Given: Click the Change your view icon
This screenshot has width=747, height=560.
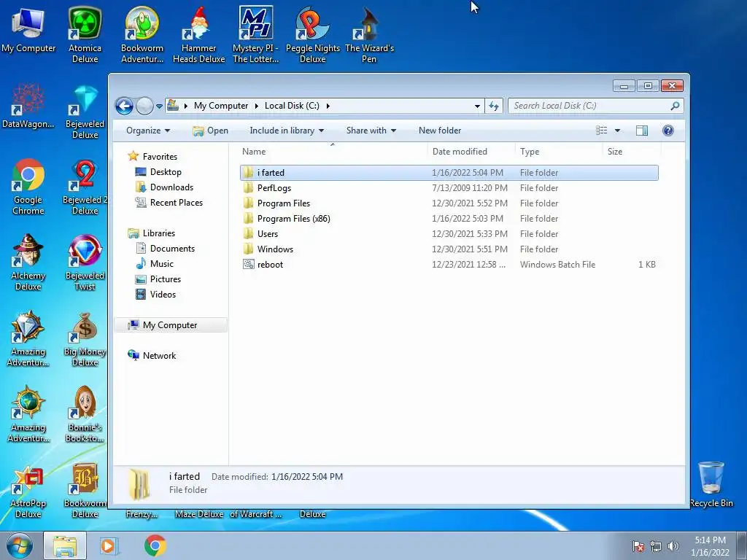Looking at the screenshot, I should tap(602, 131).
